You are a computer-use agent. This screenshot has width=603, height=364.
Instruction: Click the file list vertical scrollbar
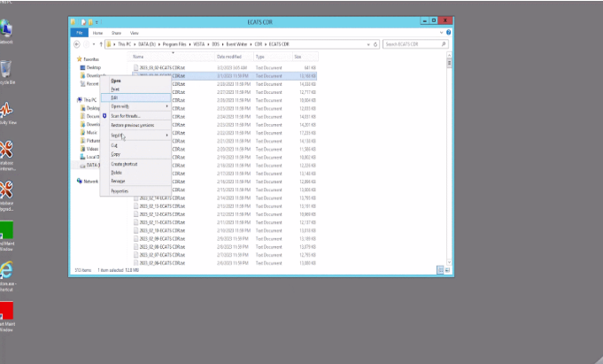coord(449,159)
